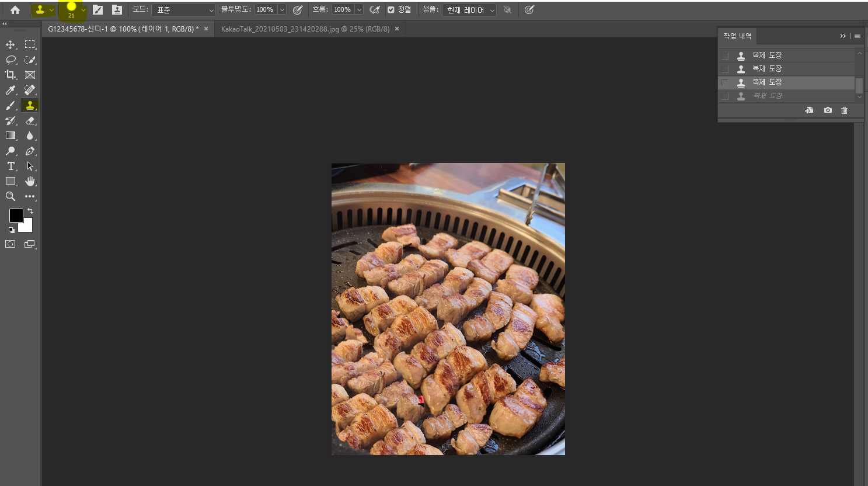The height and width of the screenshot is (486, 868).
Task: Select the 작업 내역 panel tab
Action: coord(737,36)
